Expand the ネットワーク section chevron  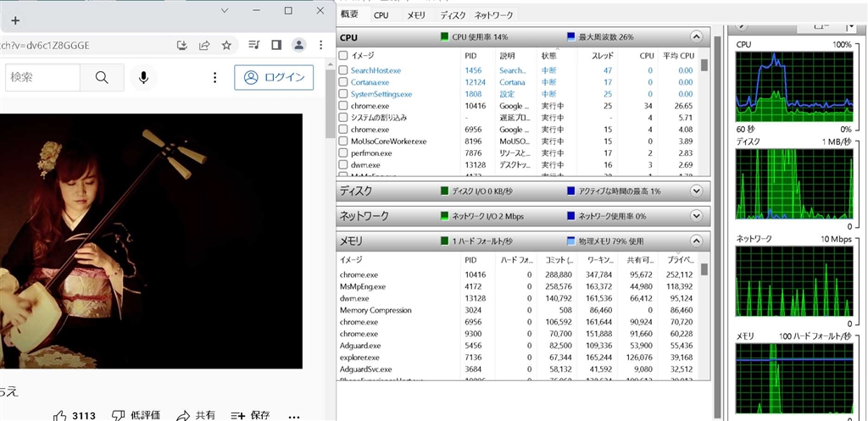(697, 216)
